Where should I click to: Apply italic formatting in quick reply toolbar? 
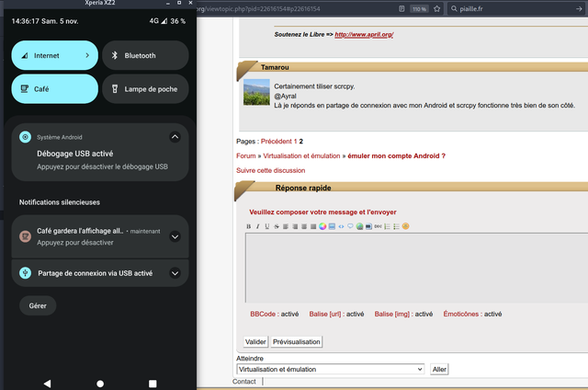coord(257,226)
